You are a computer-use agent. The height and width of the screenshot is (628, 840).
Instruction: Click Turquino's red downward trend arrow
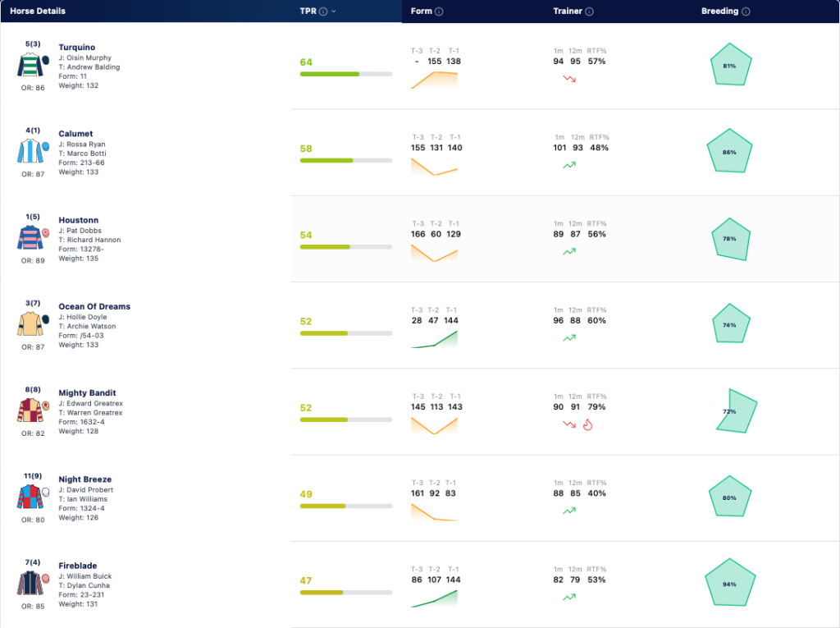569,79
